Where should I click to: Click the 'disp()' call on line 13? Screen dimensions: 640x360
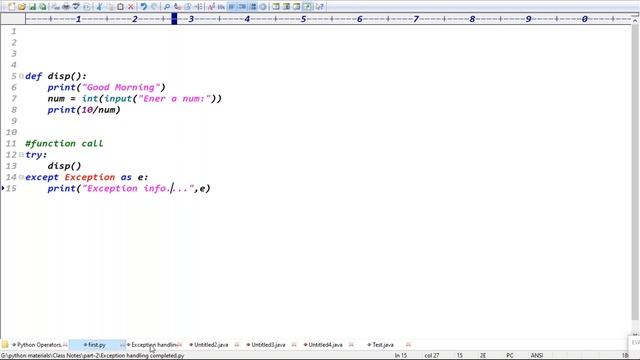pos(64,166)
